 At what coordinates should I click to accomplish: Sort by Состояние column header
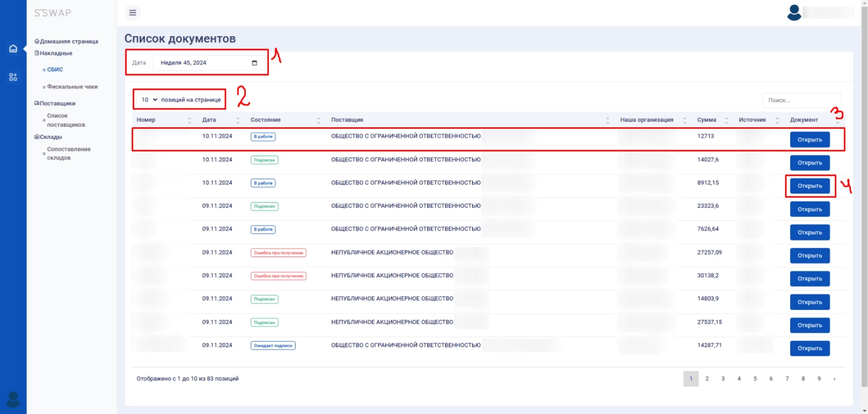click(266, 120)
